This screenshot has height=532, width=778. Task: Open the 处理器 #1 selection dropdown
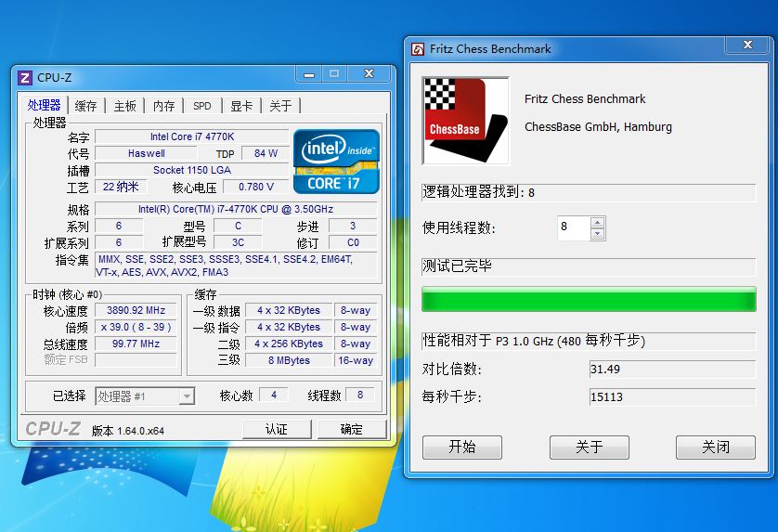pyautogui.click(x=145, y=396)
